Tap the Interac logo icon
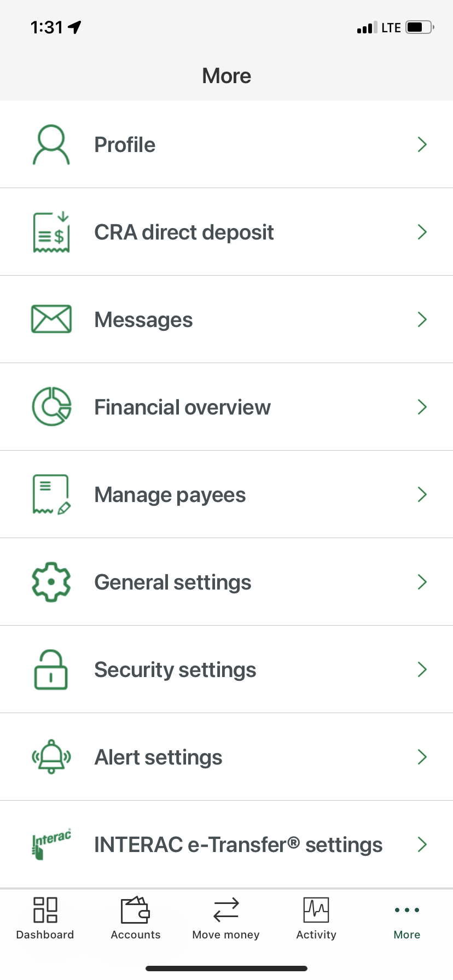453x980 pixels. (51, 844)
